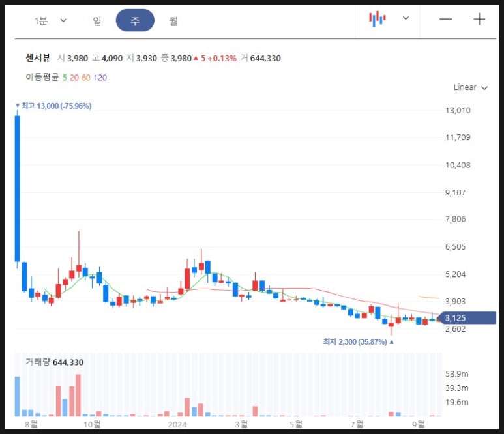504x434 pixels.
Task: Click the 2,602 price axis label
Action: [455, 328]
